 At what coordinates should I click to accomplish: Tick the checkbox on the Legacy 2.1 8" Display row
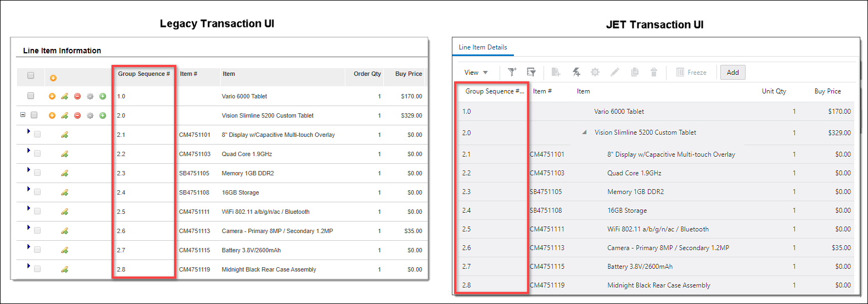coord(37,134)
